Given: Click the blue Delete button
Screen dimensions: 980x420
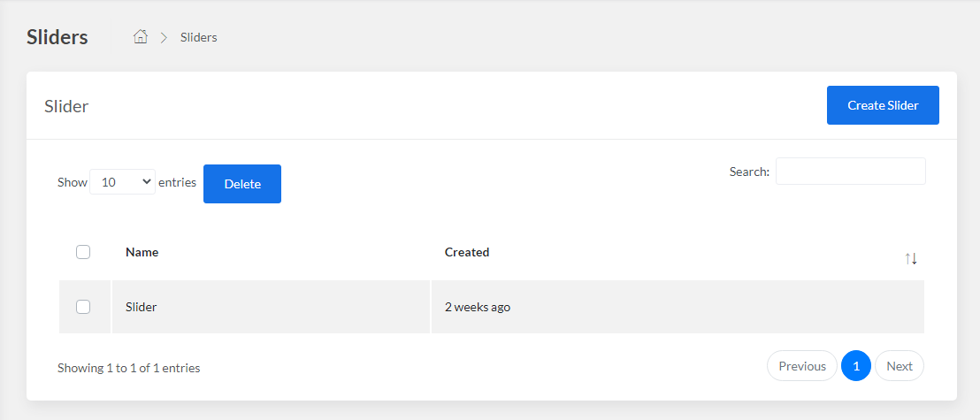Looking at the screenshot, I should 242,184.
